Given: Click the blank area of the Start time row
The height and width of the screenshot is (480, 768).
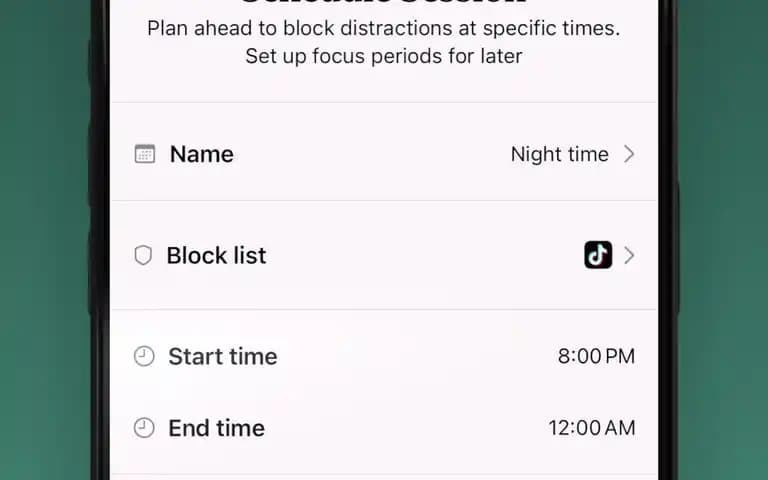Looking at the screenshot, I should click(x=416, y=356).
